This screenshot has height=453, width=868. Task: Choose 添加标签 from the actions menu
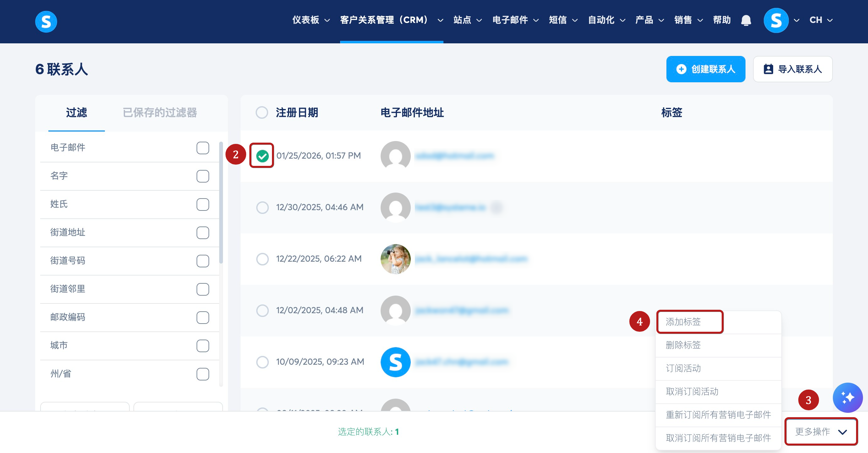(683, 322)
